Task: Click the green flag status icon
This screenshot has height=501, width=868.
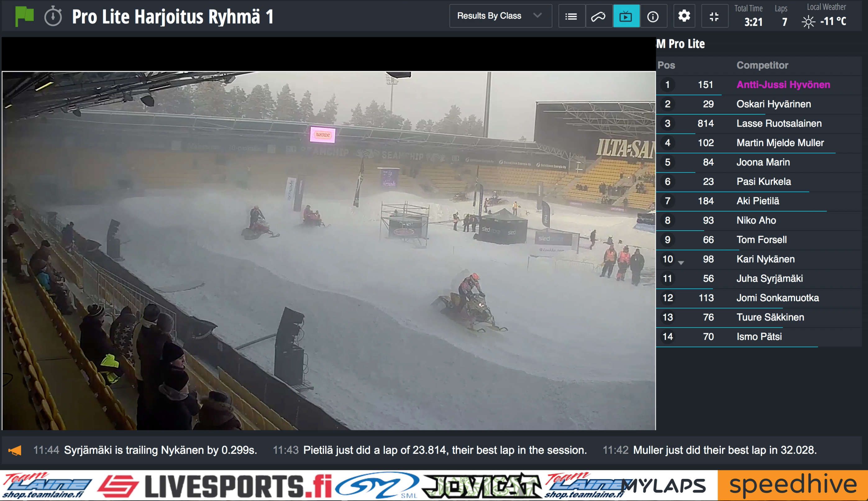Action: [x=24, y=16]
